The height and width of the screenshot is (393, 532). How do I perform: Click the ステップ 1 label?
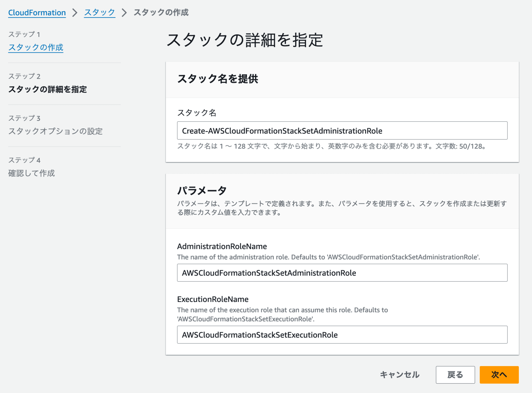coord(24,34)
